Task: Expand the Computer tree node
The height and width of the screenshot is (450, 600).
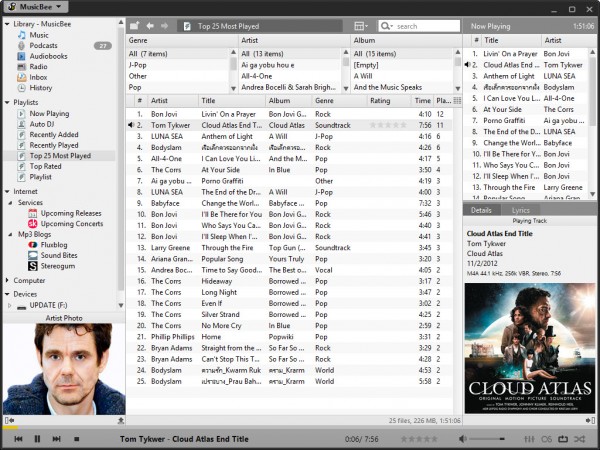Action: 7,281
